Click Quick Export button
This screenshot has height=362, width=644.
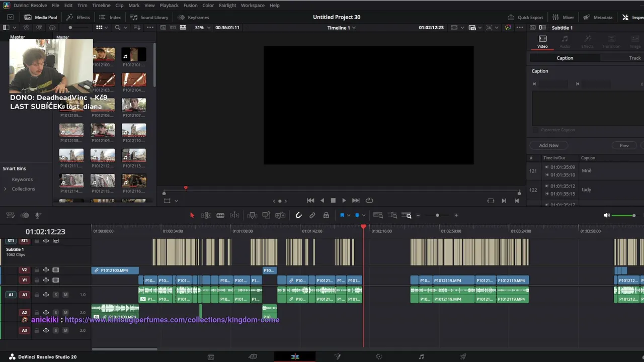coord(526,17)
